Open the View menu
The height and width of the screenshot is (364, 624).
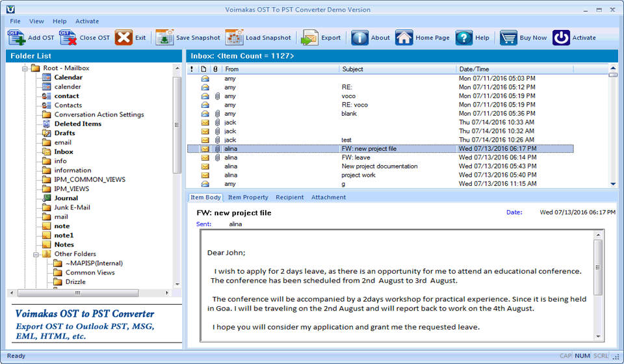coord(36,21)
